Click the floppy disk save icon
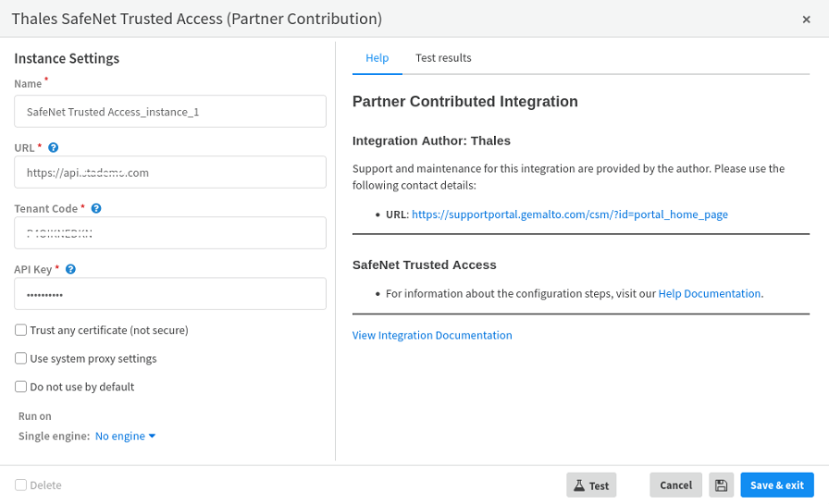This screenshot has height=504, width=829. point(722,486)
